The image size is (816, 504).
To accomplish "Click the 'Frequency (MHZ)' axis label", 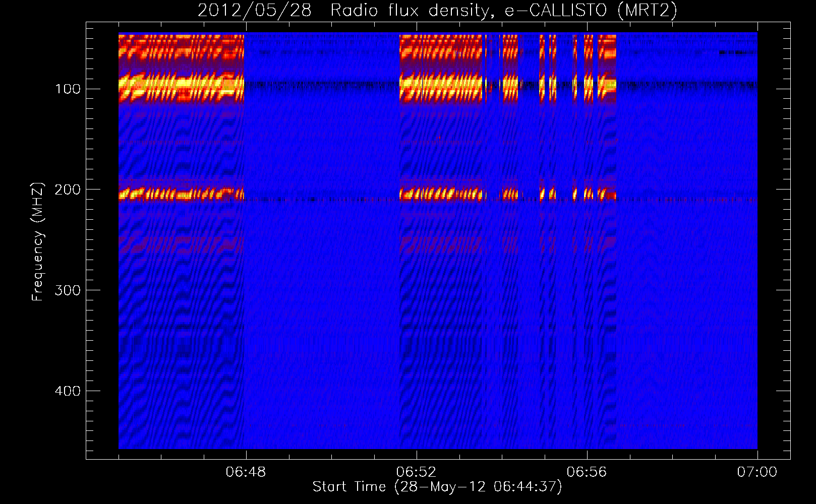I will tap(37, 242).
